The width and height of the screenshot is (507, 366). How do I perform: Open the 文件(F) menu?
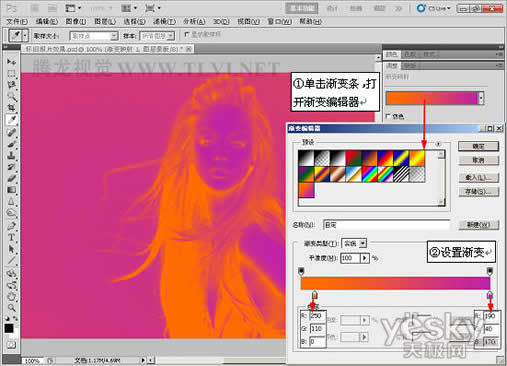tap(17, 22)
